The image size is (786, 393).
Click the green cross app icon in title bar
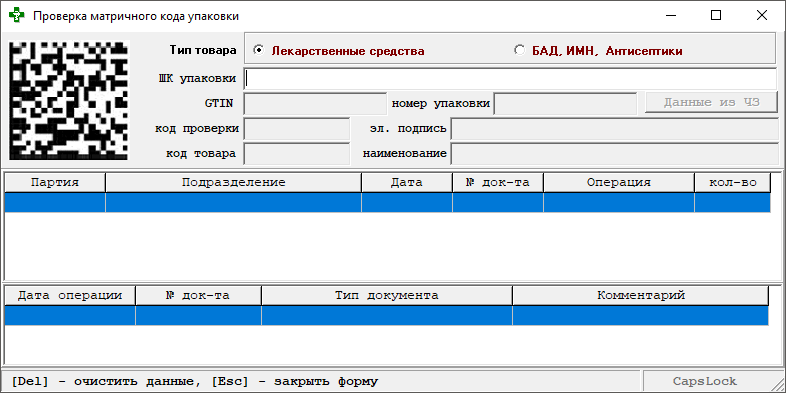[17, 16]
